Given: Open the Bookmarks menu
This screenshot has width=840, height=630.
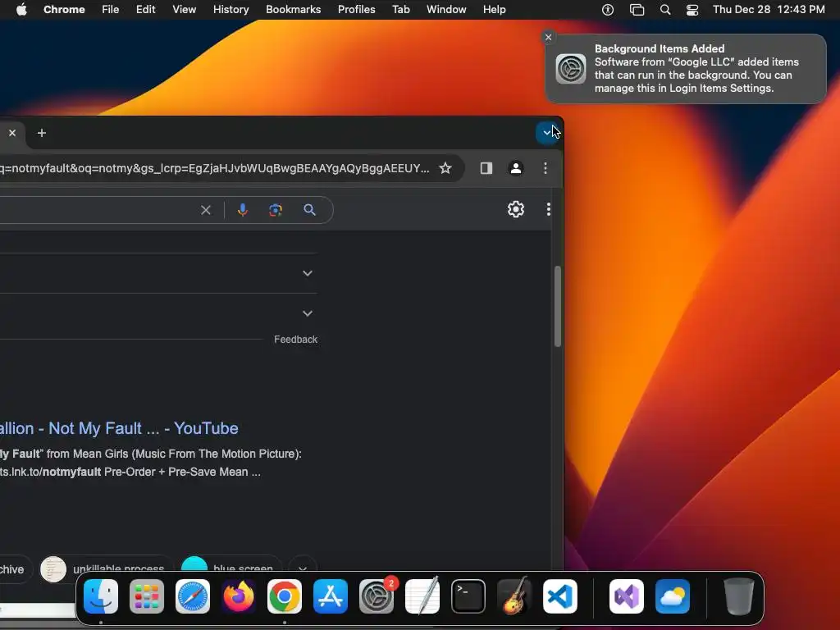Looking at the screenshot, I should click(x=293, y=10).
